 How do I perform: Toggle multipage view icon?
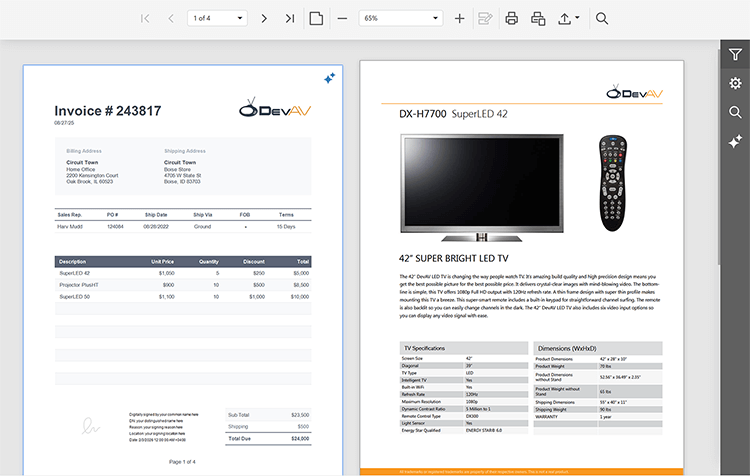click(316, 19)
